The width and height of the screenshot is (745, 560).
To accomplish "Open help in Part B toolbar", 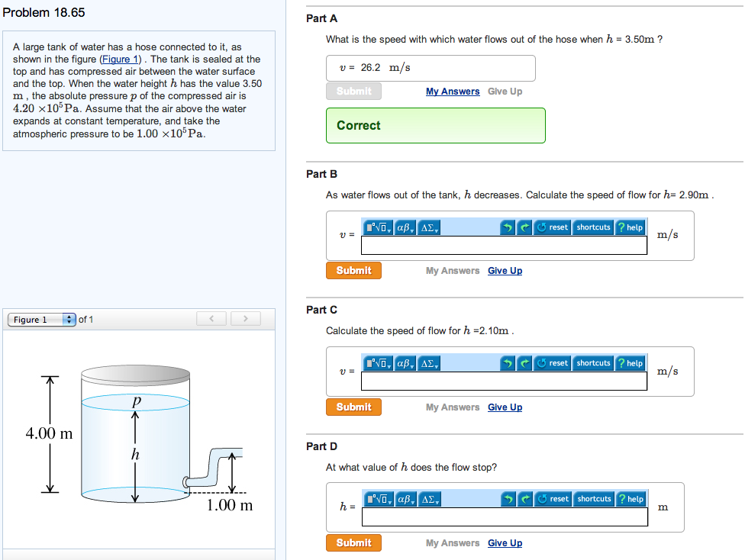I will click(630, 227).
